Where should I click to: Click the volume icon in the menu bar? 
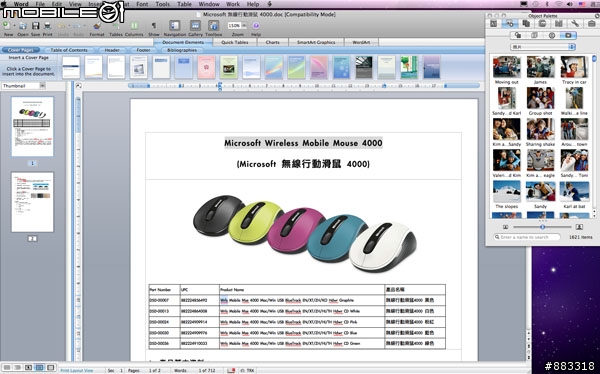[x=570, y=4]
